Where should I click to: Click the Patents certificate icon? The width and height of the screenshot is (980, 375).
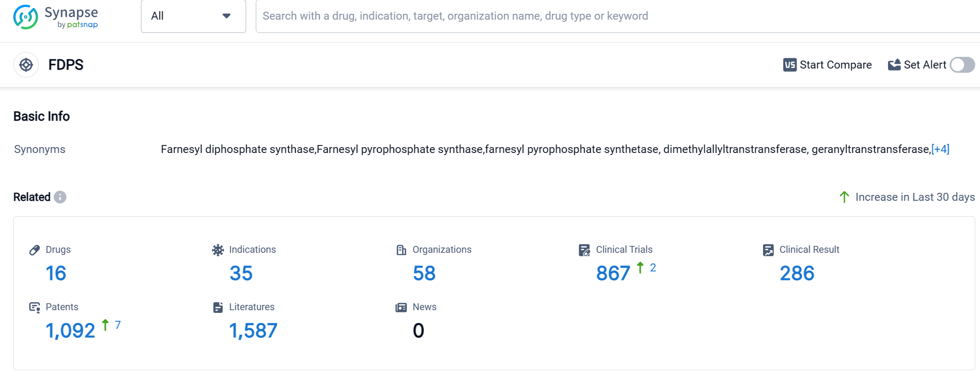tap(35, 308)
